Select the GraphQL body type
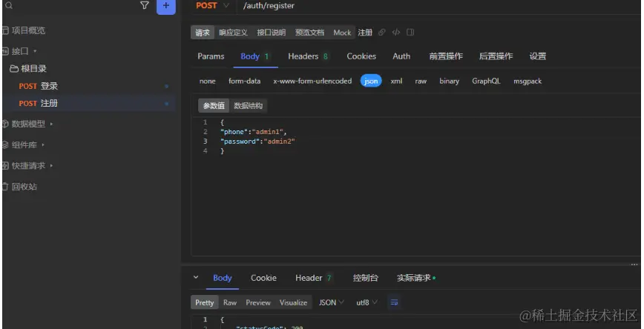The height and width of the screenshot is (329, 644). [x=486, y=82]
